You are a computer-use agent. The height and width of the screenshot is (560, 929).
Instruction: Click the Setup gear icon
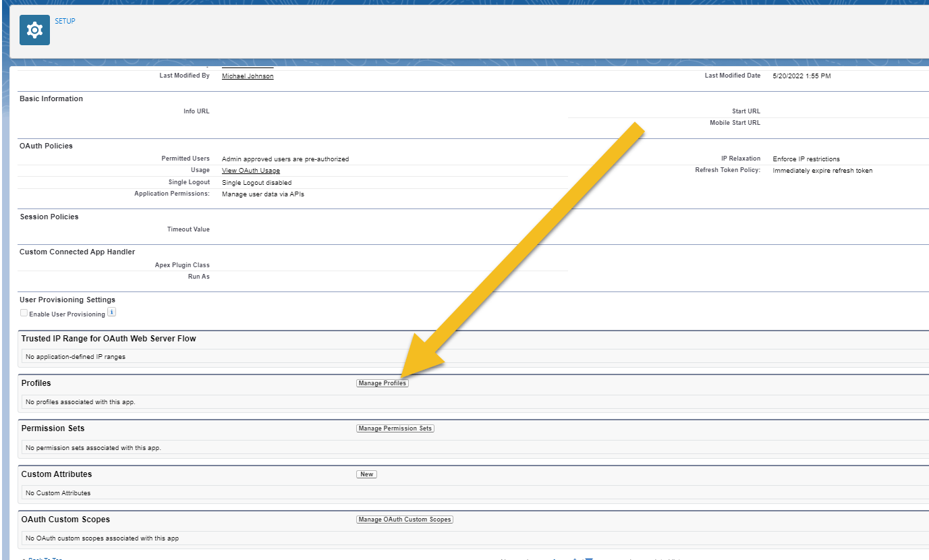pyautogui.click(x=34, y=30)
